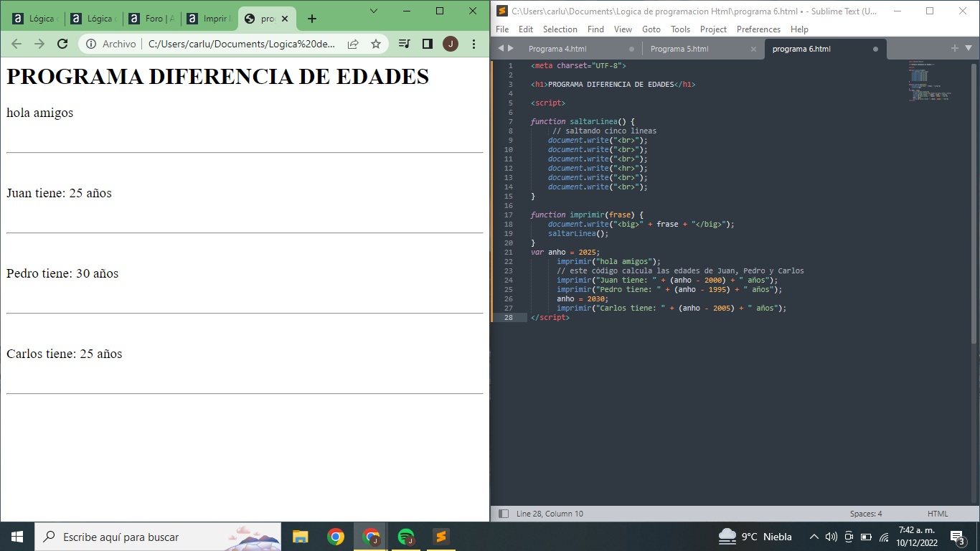Open Chrome media control icon
The height and width of the screenshot is (551, 980).
(405, 44)
